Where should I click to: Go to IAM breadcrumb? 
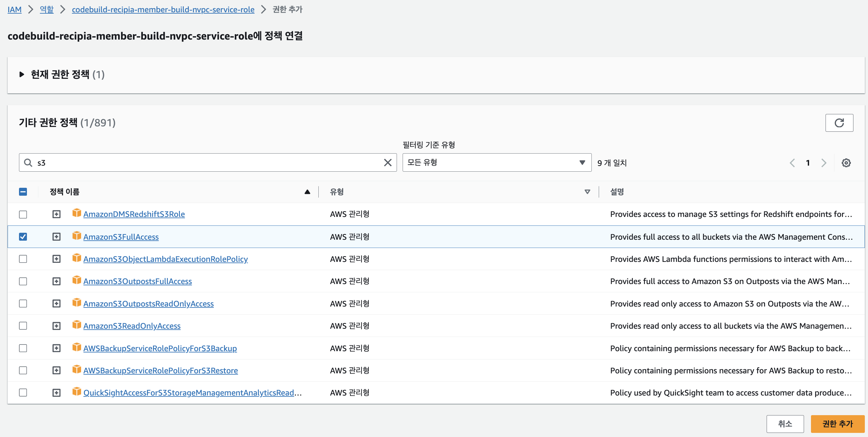[15, 9]
